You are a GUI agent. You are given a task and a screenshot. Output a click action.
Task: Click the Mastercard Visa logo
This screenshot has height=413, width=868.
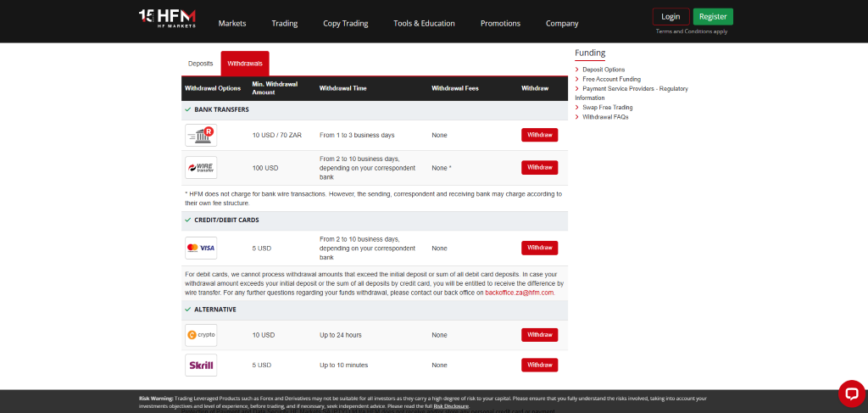pos(201,248)
